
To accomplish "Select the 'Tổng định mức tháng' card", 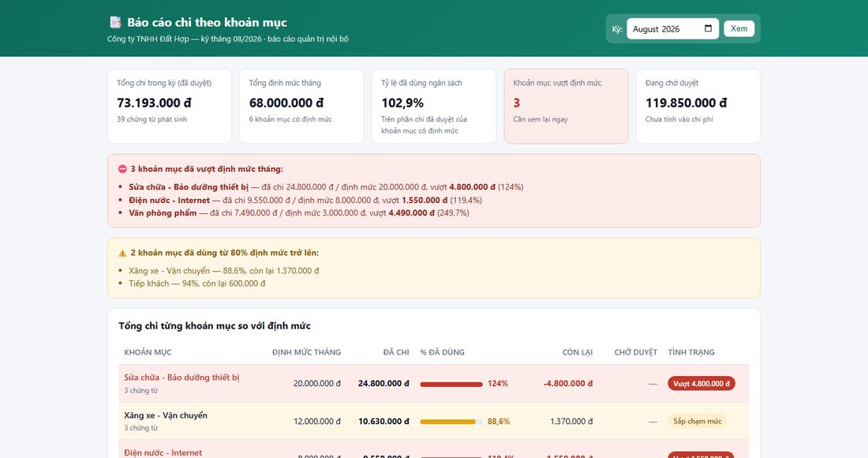I will [x=301, y=107].
